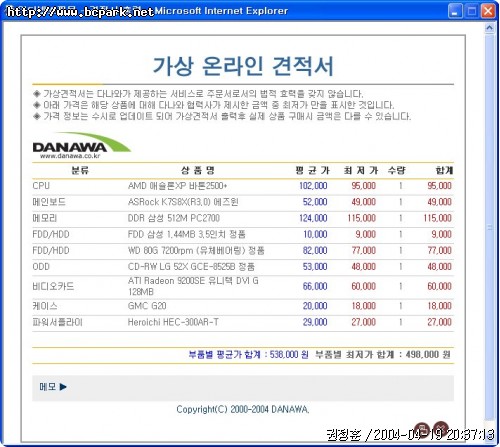The height and width of the screenshot is (447, 500).
Task: Click the 가상 온라인 견적서 heading
Action: pos(243,66)
